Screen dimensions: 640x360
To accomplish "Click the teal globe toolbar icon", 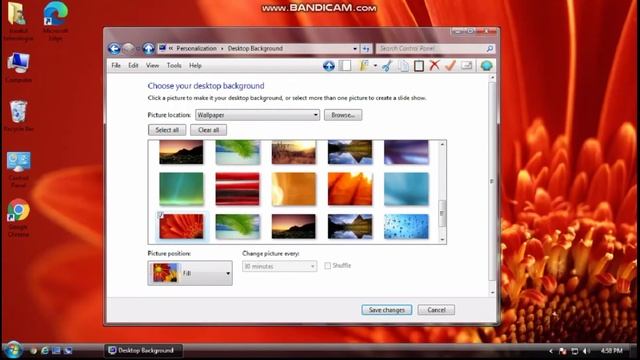I will coord(486,65).
